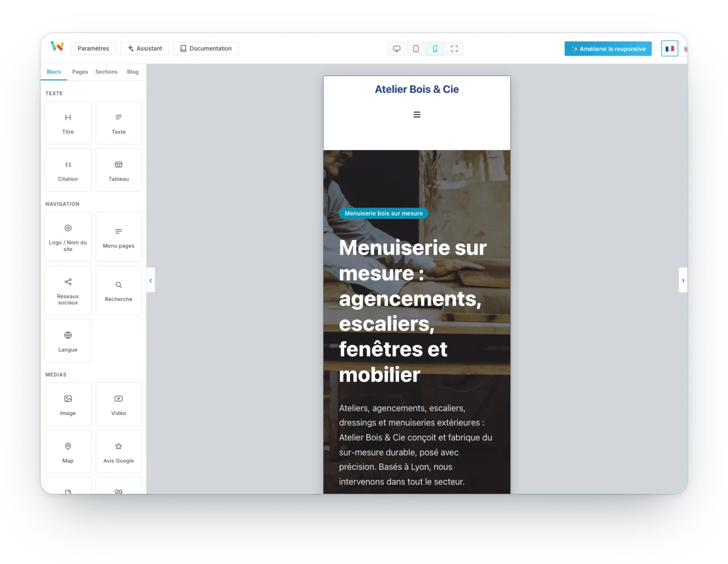Image resolution: width=728 pixels, height=564 pixels.
Task: Click the colorful W logo icon
Action: (x=57, y=46)
